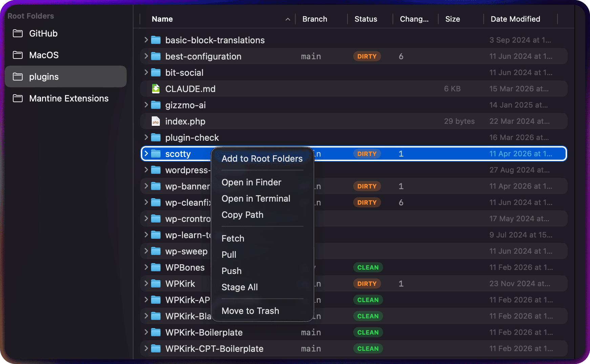Click the Mantine Extensions folder icon

18,98
